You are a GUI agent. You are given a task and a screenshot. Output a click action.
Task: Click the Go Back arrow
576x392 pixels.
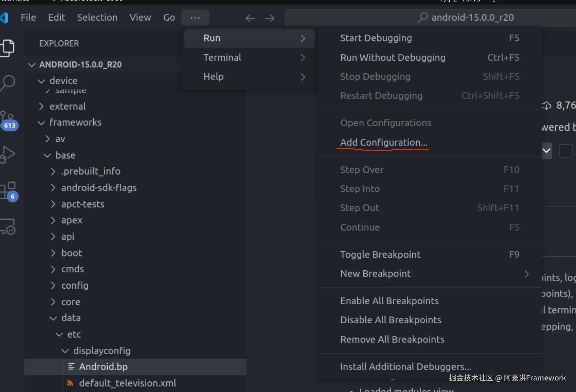[x=250, y=18]
